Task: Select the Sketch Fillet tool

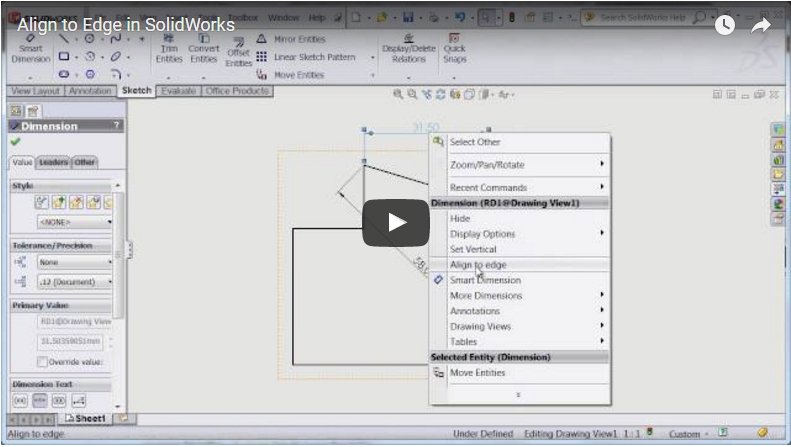Action: point(116,74)
